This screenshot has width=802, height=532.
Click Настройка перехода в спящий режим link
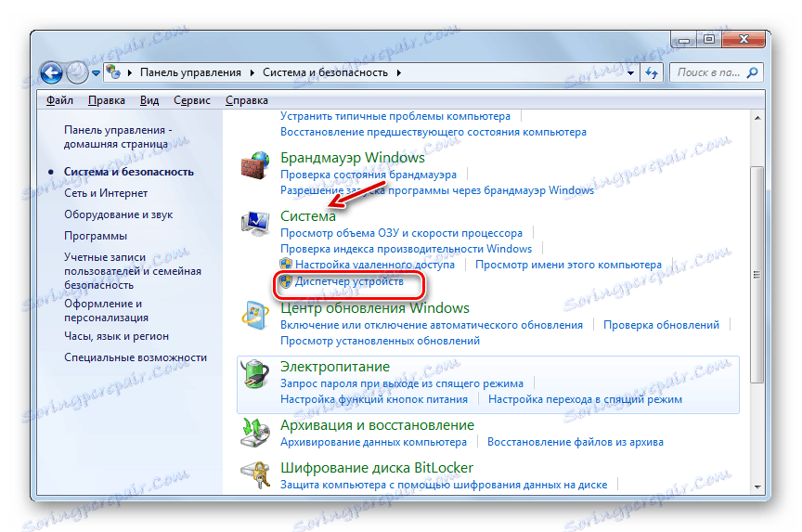click(x=585, y=399)
